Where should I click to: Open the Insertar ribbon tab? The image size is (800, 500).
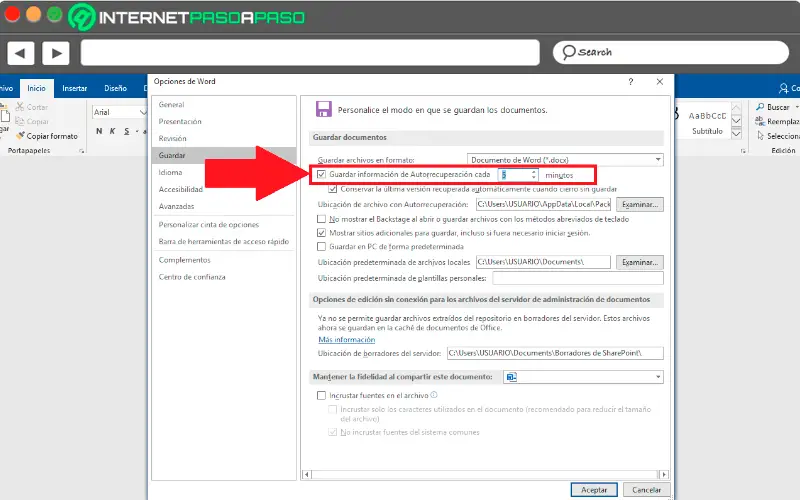[74, 88]
